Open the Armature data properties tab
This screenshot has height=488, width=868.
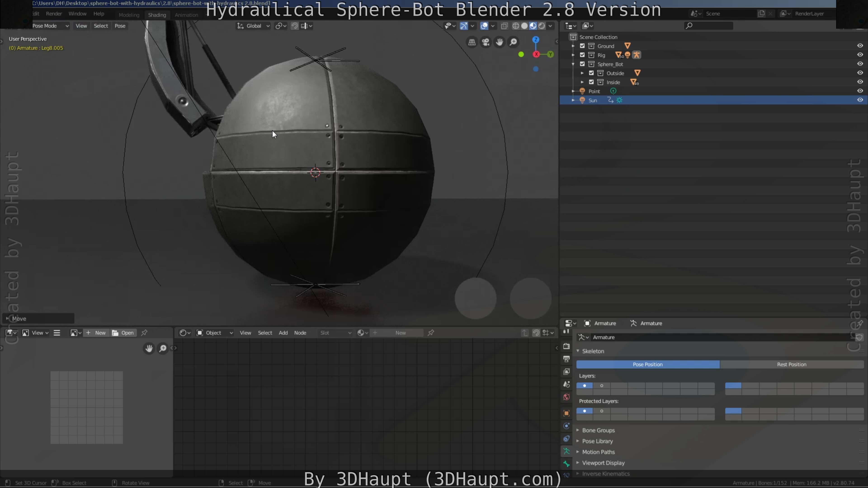click(566, 451)
